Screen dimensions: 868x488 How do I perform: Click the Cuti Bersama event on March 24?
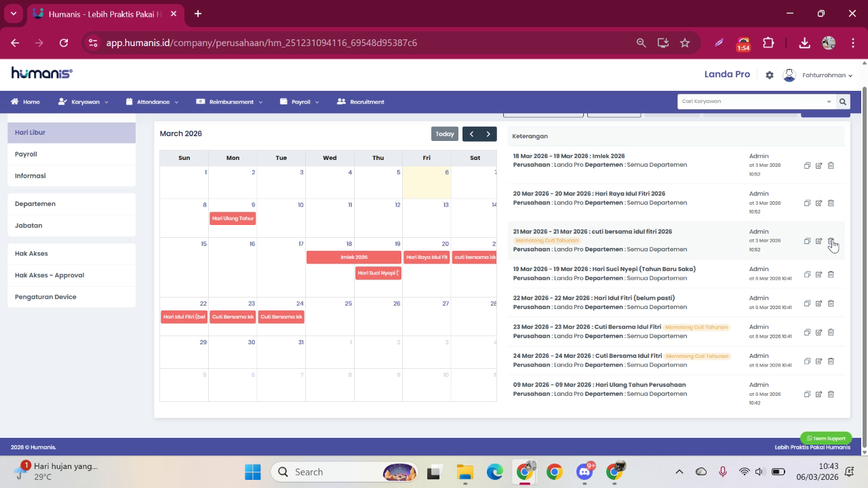(281, 317)
